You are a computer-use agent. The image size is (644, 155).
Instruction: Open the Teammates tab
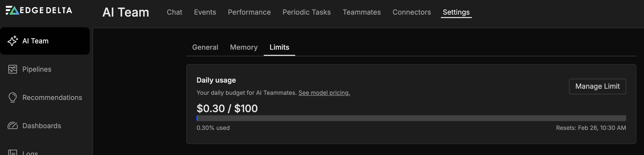361,12
